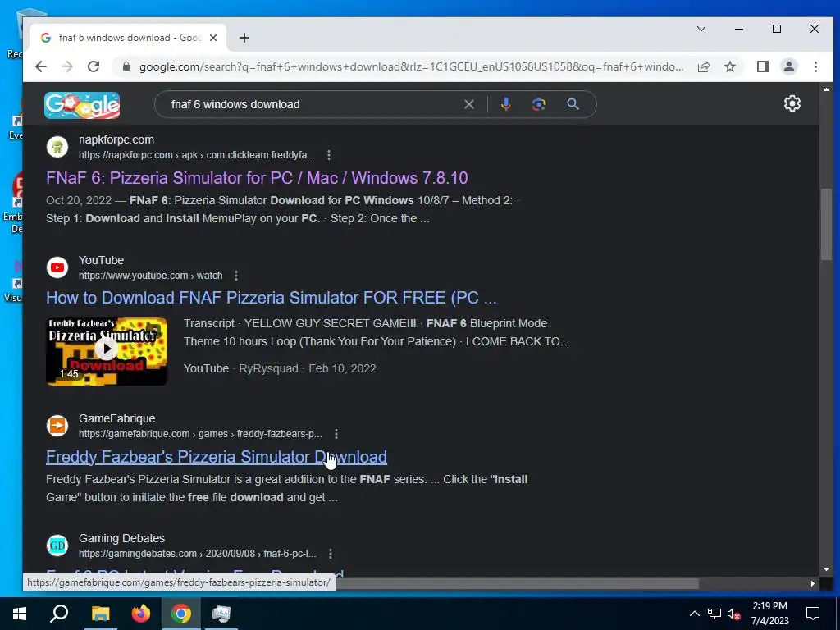
Task: Open network status tray icon
Action: 714,614
